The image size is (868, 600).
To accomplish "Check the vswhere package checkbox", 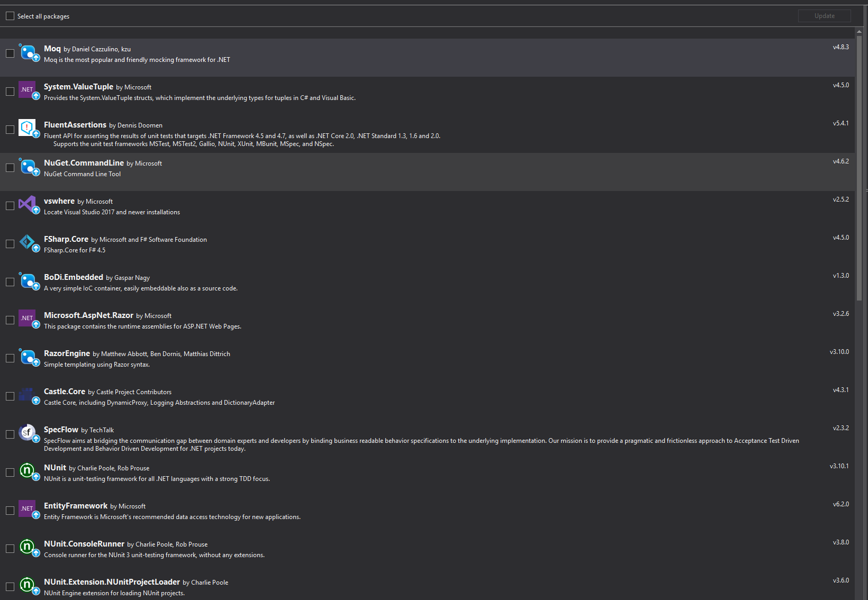I will coord(10,206).
